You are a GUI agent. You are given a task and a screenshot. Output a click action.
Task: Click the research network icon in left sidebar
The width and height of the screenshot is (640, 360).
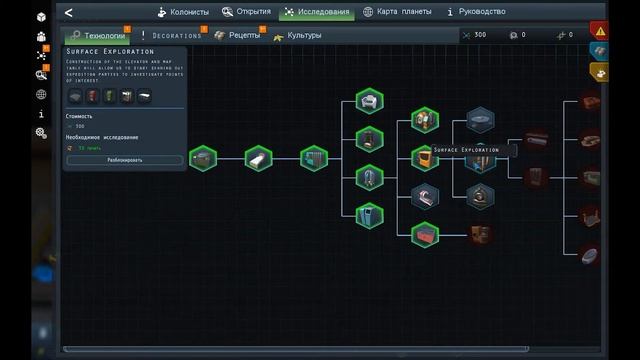[x=41, y=56]
